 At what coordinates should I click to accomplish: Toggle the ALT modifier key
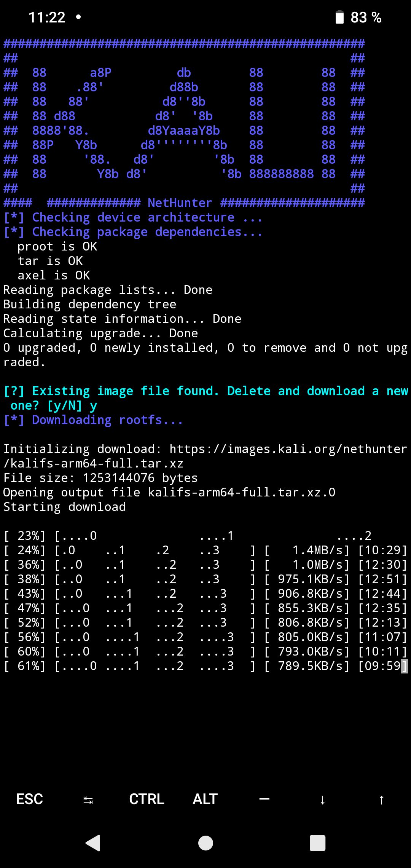pos(205,799)
